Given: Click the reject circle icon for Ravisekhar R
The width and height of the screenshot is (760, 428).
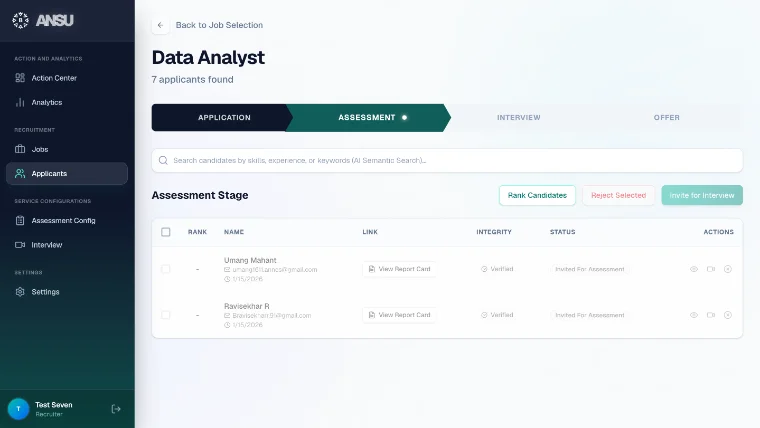Looking at the screenshot, I should pos(728,315).
